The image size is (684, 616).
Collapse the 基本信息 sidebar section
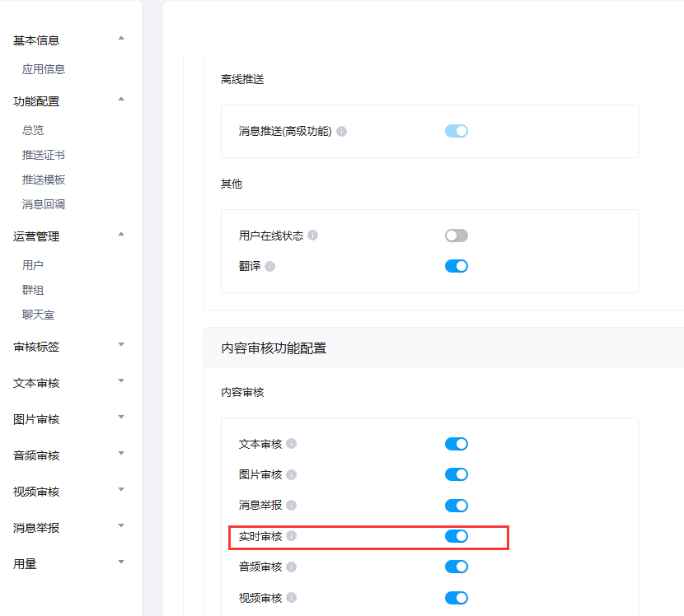click(x=121, y=39)
